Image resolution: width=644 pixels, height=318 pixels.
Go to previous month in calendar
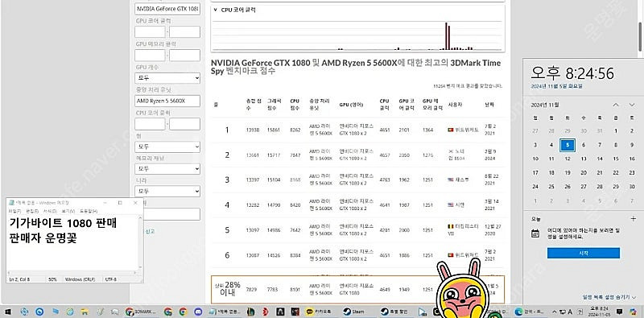(616, 105)
